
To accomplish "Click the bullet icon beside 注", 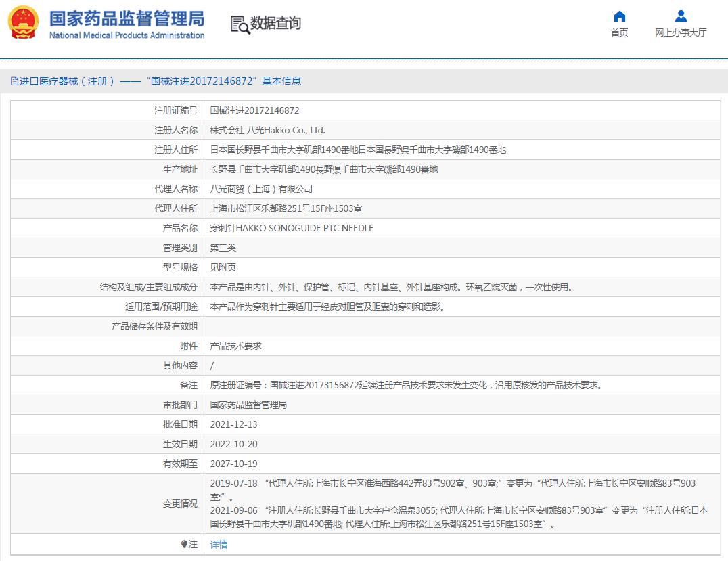I will [184, 544].
